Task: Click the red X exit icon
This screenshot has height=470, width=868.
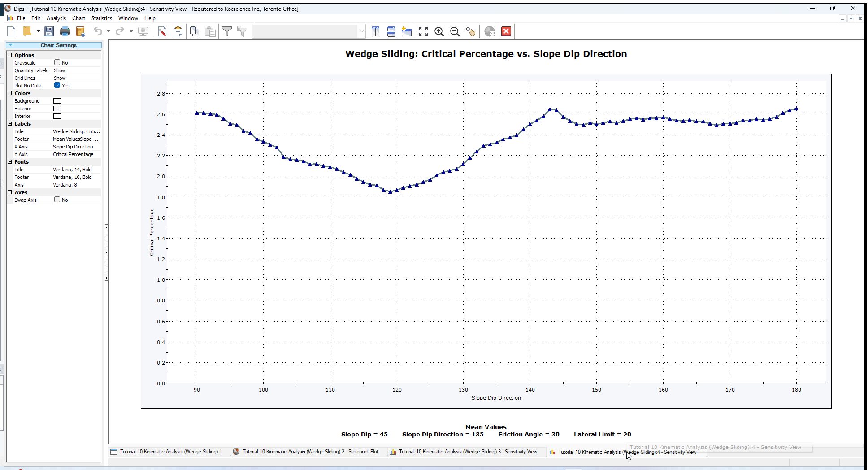Action: pyautogui.click(x=506, y=31)
